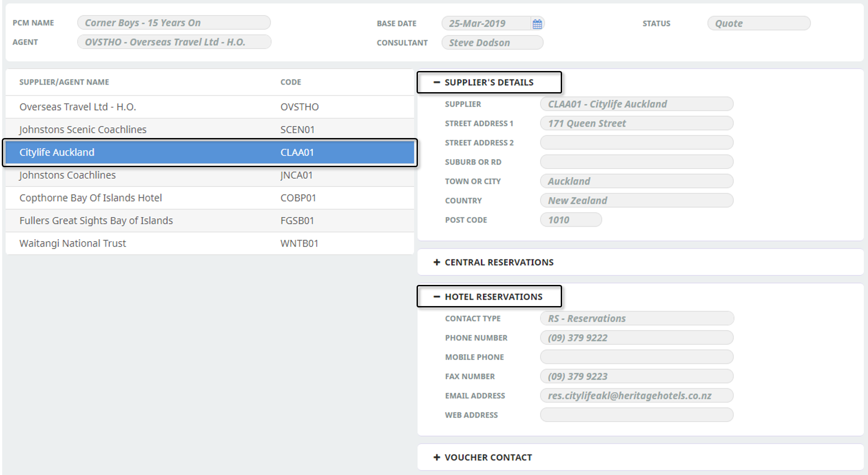Click the Country field New Zealand

pyautogui.click(x=637, y=201)
